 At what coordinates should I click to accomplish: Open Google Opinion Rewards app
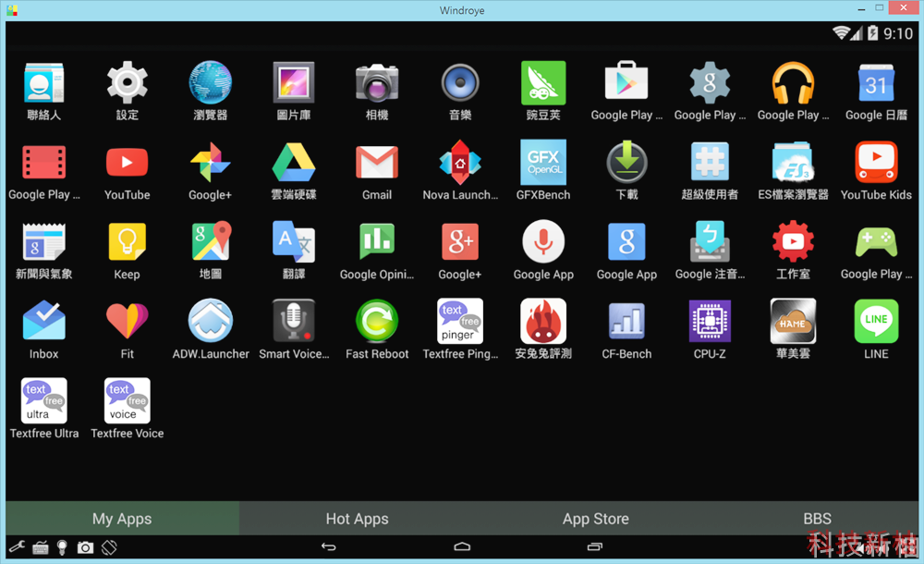coord(377,242)
